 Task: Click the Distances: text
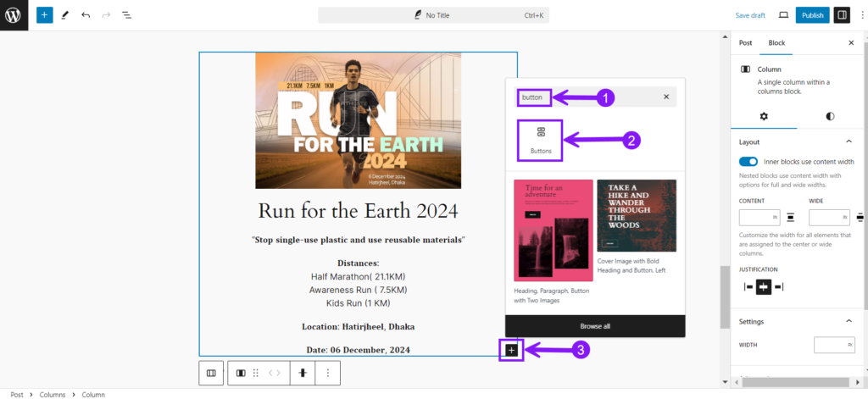pyautogui.click(x=359, y=263)
